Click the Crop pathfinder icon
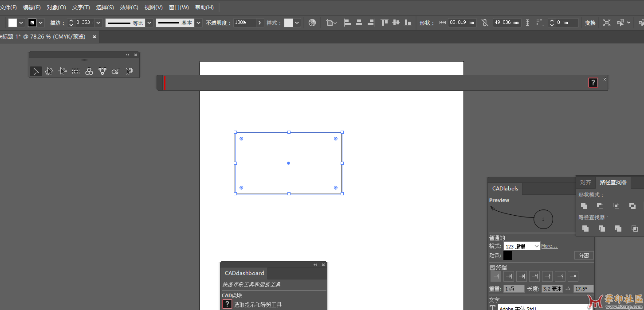The image size is (644, 310). click(635, 229)
